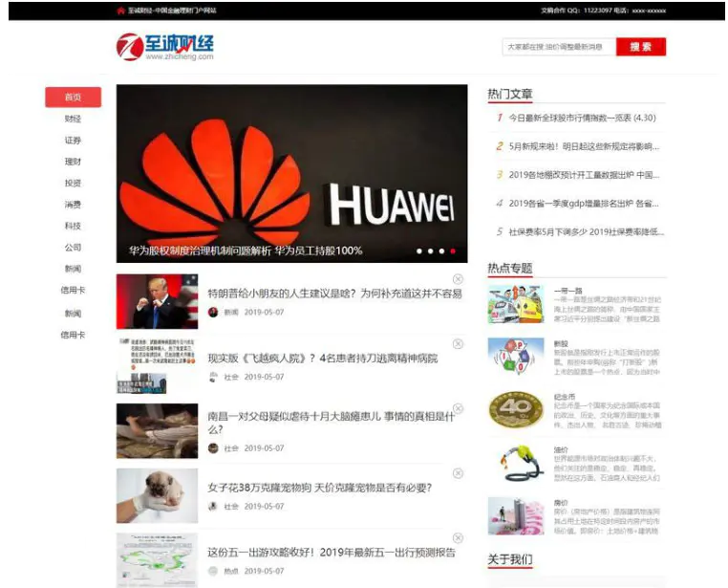
Task: Select the red active carousel dot
Action: (453, 251)
